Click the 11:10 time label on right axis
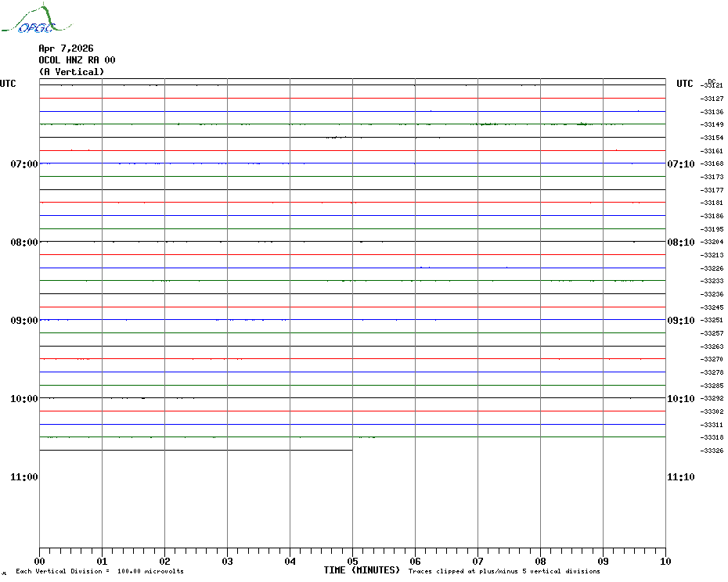 (680, 477)
